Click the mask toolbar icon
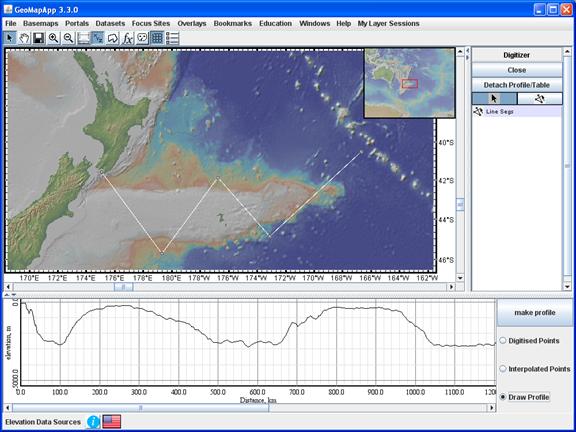This screenshot has width=576, height=432. (x=142, y=38)
